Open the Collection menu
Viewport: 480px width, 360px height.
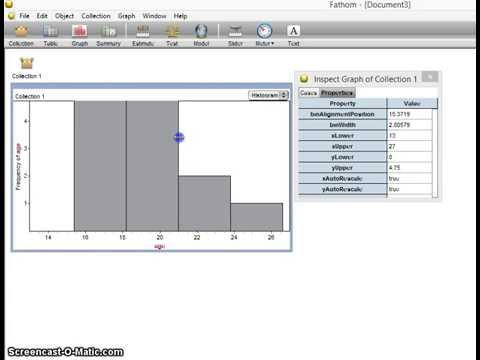(96, 16)
